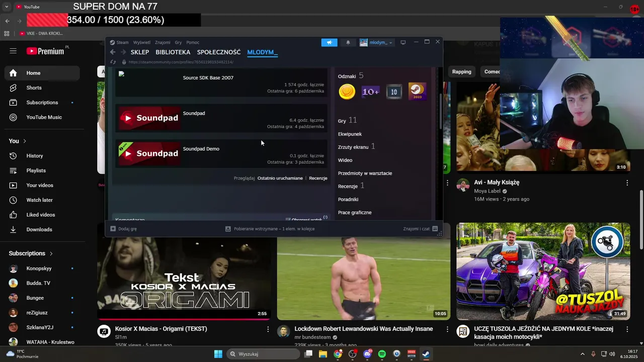The width and height of the screenshot is (644, 362).
Task: Open Watch later list
Action: 42,200
